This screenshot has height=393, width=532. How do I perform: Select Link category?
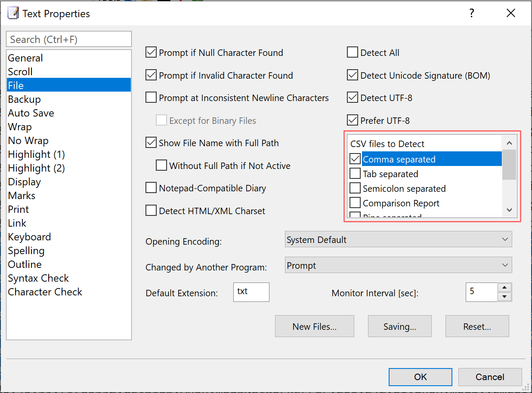(x=69, y=223)
